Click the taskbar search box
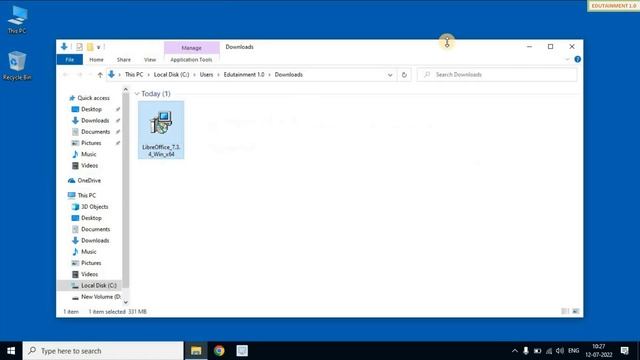The height and width of the screenshot is (360, 640). [x=103, y=351]
